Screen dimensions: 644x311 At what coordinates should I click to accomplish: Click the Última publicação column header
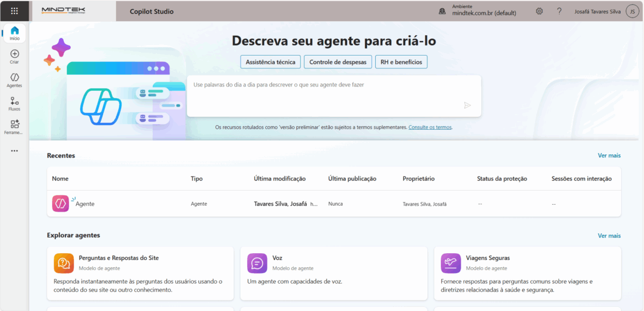point(352,178)
